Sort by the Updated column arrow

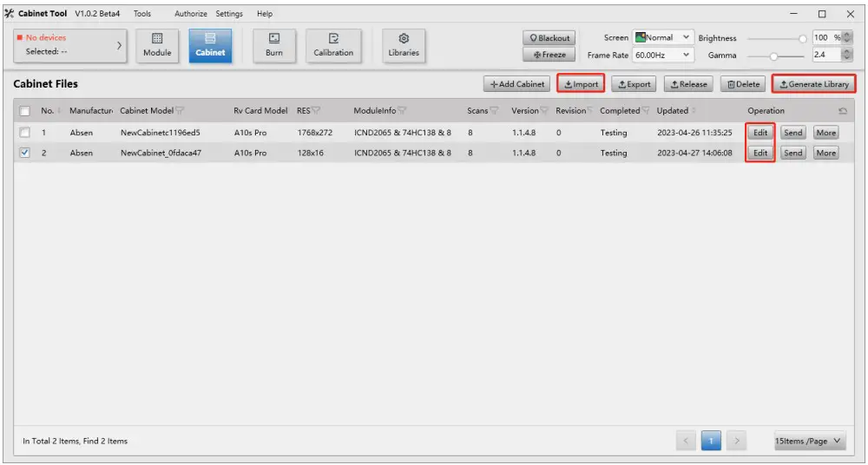[x=694, y=111]
